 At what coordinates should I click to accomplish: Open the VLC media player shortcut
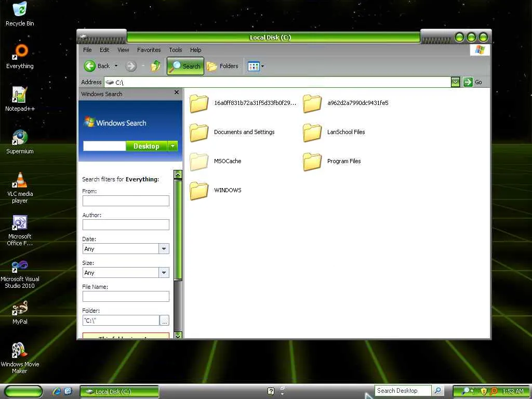(20, 188)
